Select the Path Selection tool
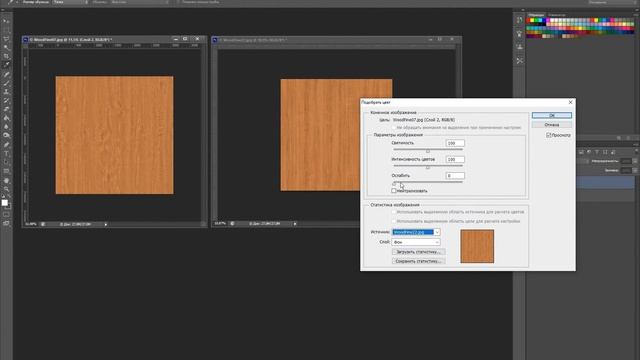The width and height of the screenshot is (640, 360). click(x=6, y=162)
